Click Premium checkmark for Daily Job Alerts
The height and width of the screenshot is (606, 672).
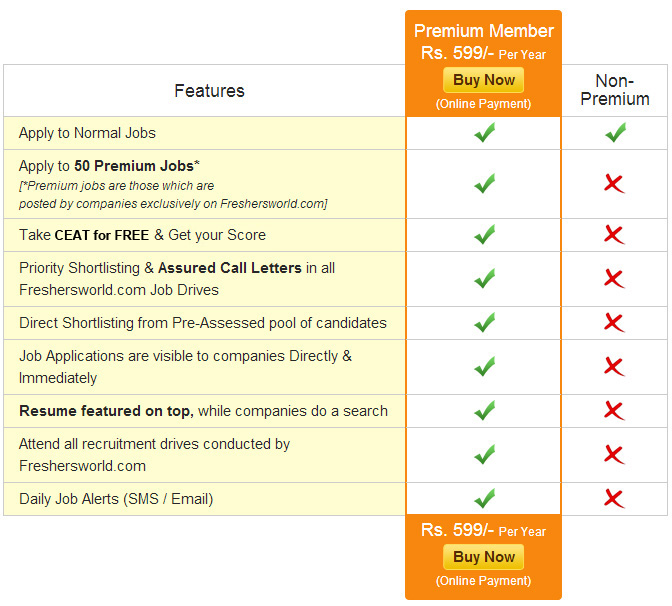coord(485,499)
